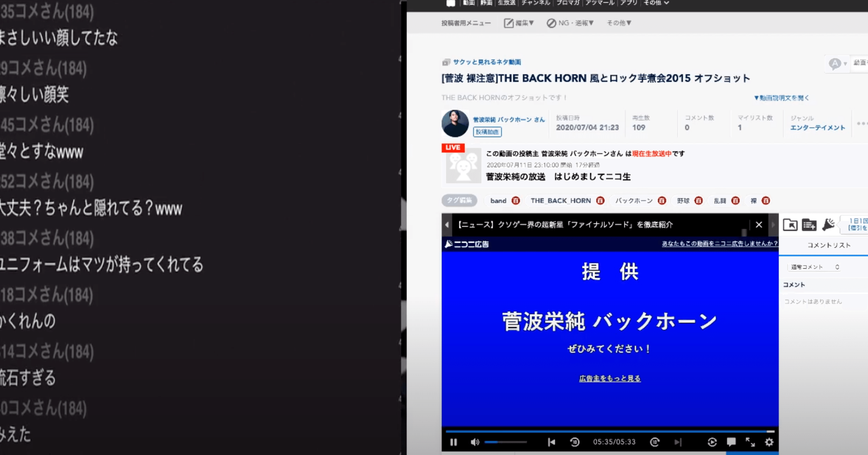Open アツマール in top navigation bar

[600, 3]
